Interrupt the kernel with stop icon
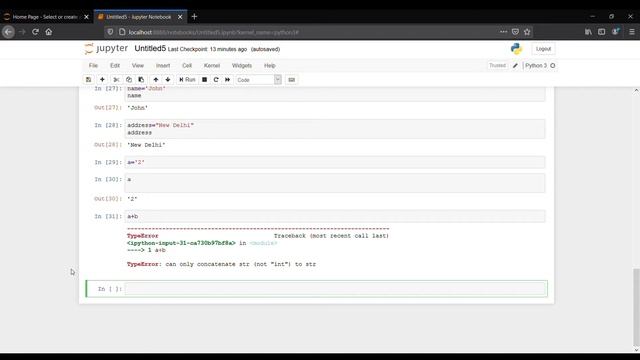Image resolution: width=640 pixels, height=360 pixels. click(x=204, y=80)
